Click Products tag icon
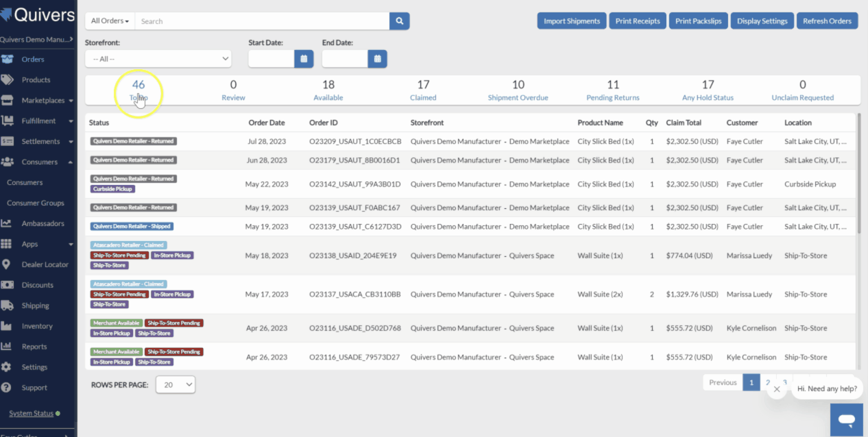868x437 pixels. [7, 80]
